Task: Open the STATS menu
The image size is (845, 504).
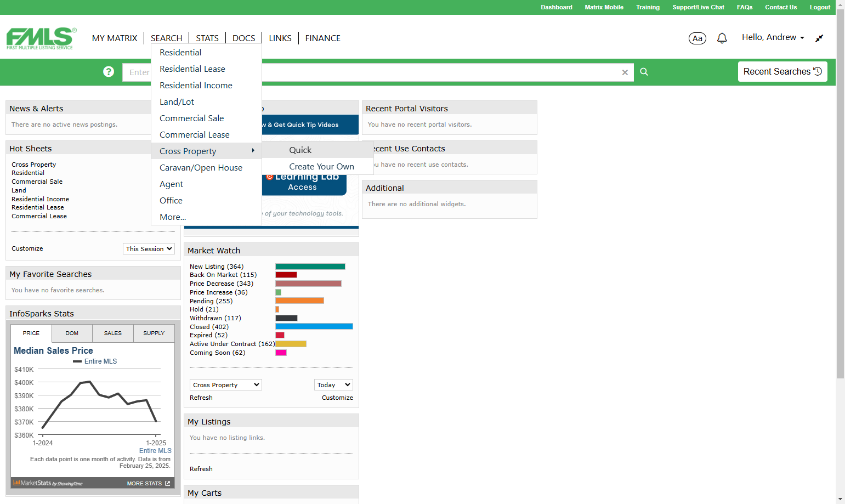Action: [207, 38]
